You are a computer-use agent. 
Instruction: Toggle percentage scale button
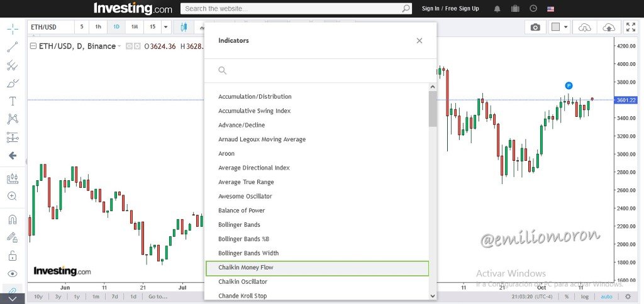(x=567, y=296)
